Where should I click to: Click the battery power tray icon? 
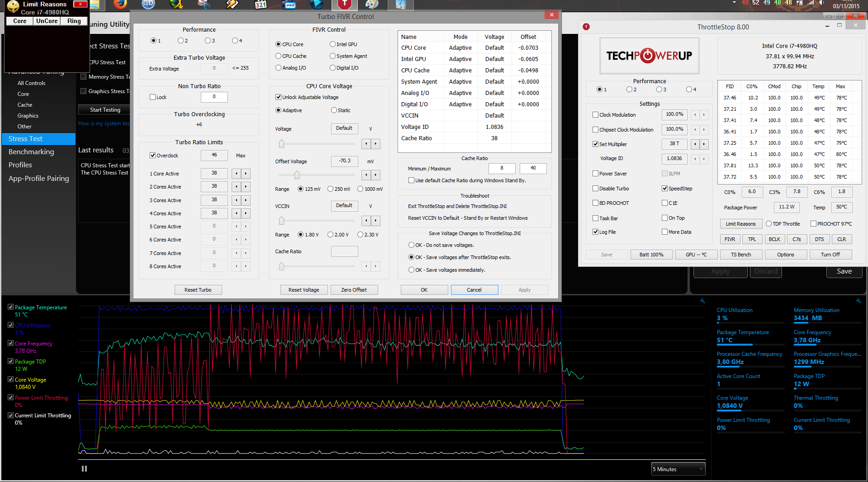pos(800,3)
